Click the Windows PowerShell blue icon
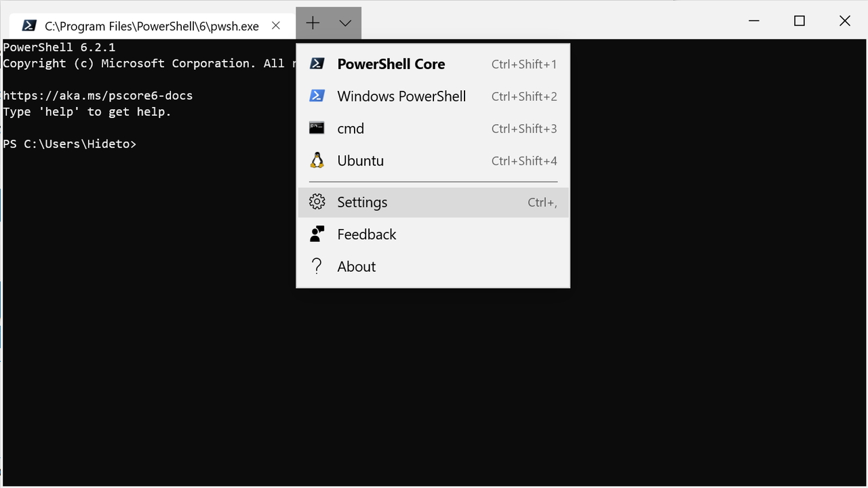Viewport: 868px width, 488px height. tap(317, 96)
